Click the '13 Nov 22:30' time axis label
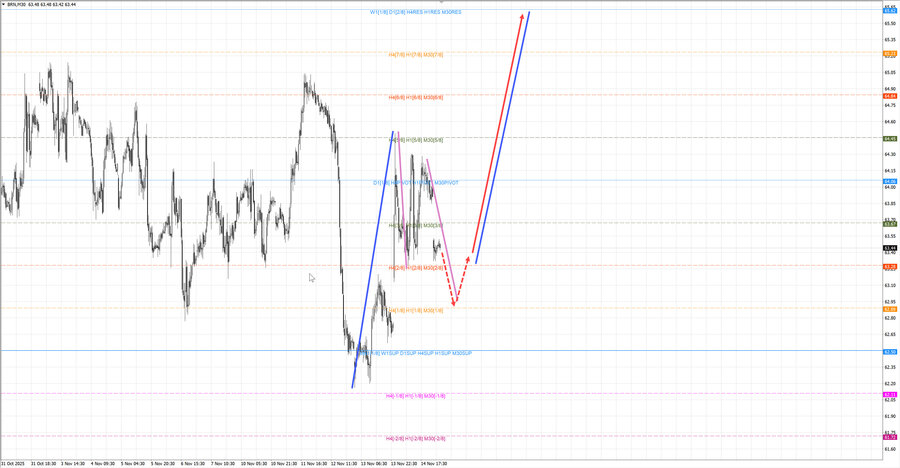This screenshot has width=900, height=468. point(403,463)
